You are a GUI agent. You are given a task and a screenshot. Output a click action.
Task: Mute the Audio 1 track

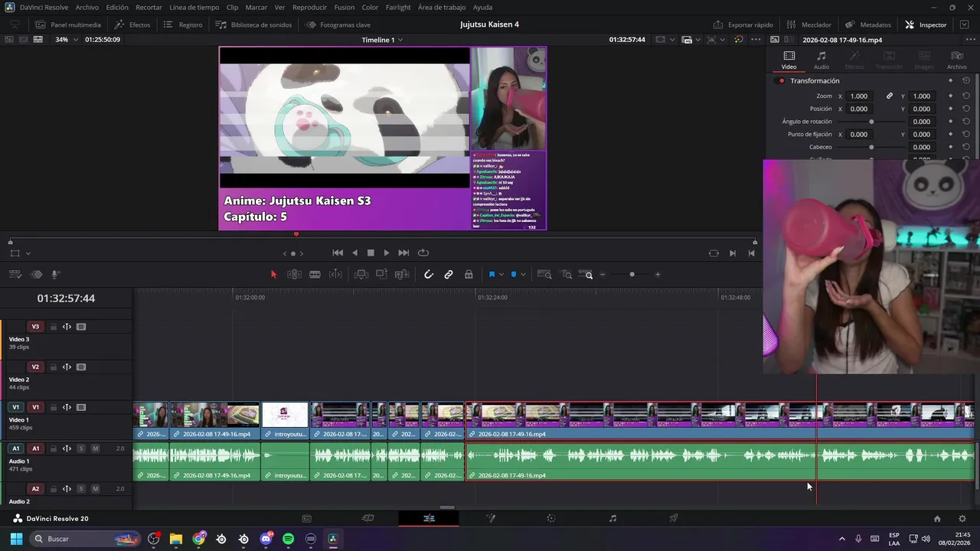(x=95, y=448)
